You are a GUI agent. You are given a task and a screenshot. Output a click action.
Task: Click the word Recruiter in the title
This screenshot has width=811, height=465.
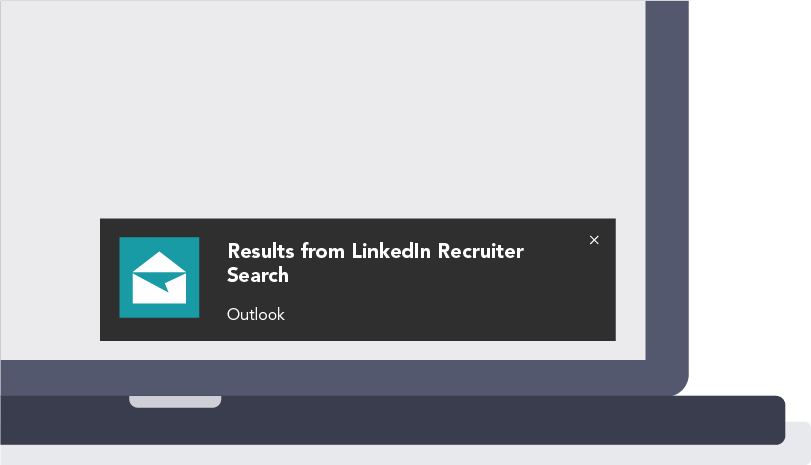[x=480, y=251]
